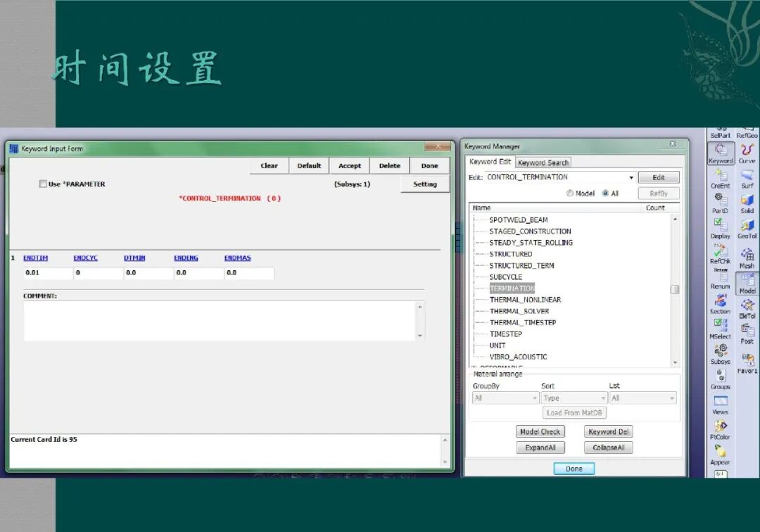Click Done in Keyword Input Form
Screen dimensions: 760x532
pos(429,165)
